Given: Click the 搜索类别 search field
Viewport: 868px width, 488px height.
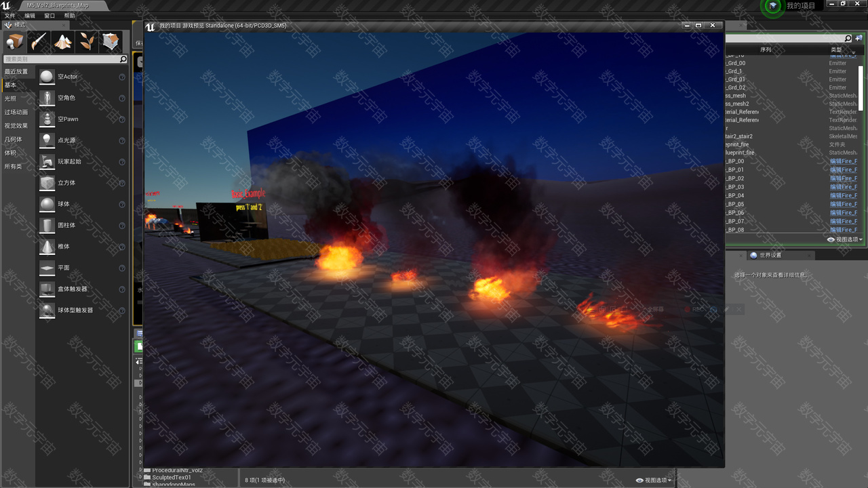Looking at the screenshot, I should coord(61,60).
